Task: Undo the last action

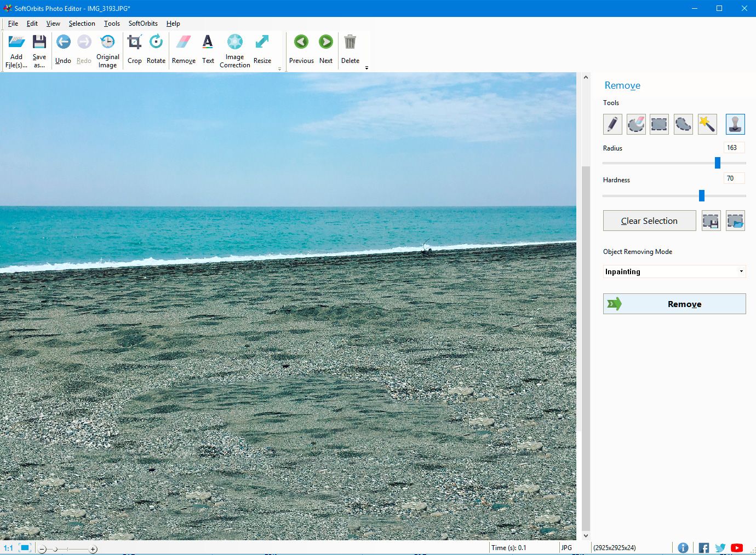Action: tap(63, 50)
